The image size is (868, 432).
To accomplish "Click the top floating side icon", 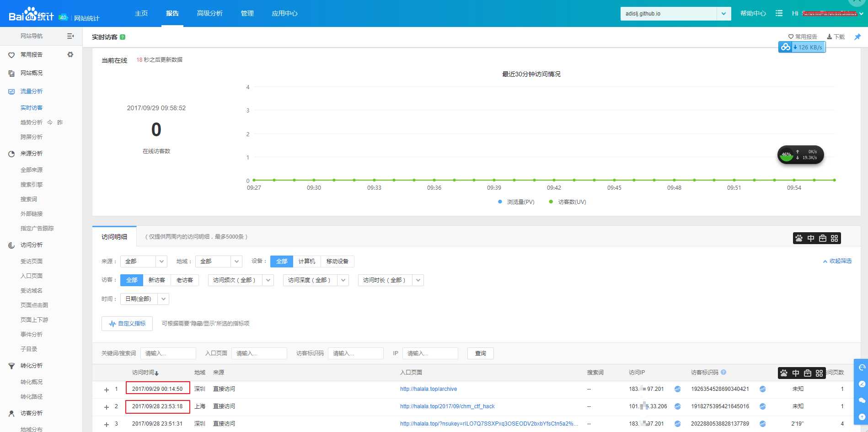I will click(x=862, y=368).
